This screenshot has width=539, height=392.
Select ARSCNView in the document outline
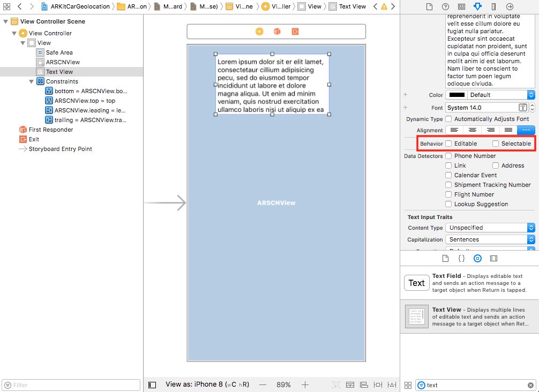(63, 62)
